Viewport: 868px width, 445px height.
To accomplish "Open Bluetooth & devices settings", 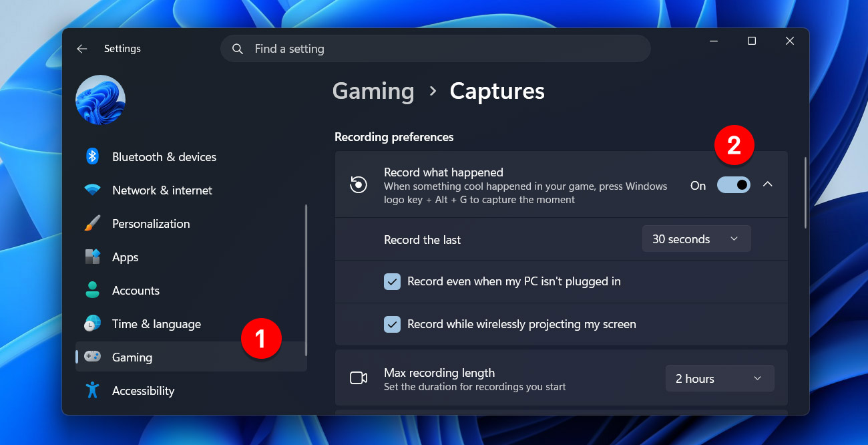I will tap(191, 157).
